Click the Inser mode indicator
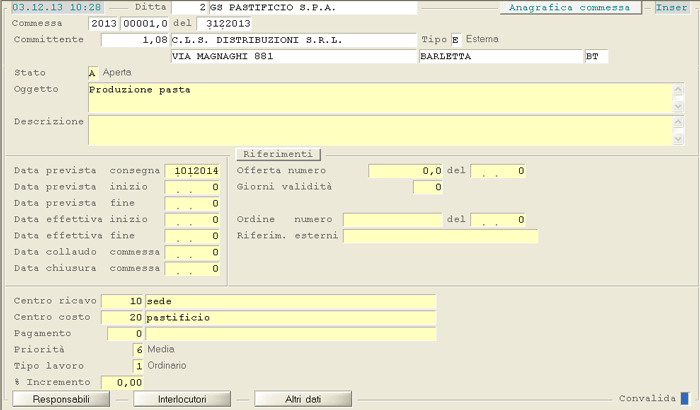700x410 pixels. pos(671,8)
